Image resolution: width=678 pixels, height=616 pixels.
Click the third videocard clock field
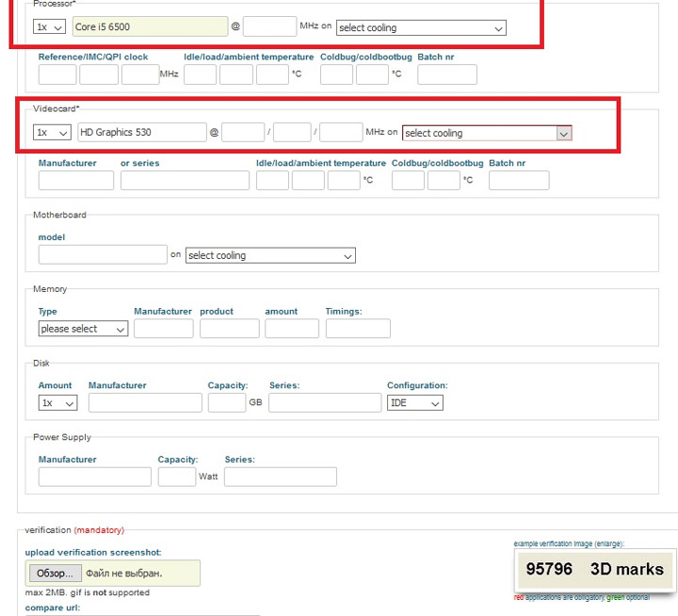point(341,133)
